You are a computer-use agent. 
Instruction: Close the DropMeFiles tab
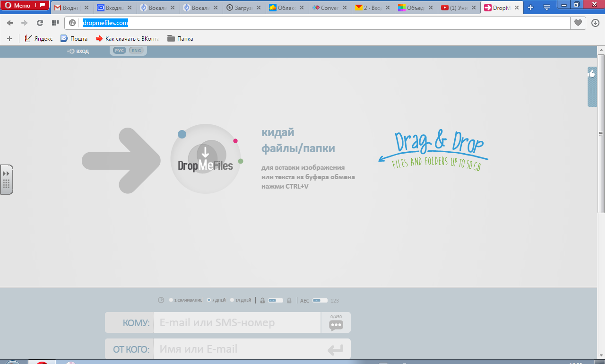(516, 8)
